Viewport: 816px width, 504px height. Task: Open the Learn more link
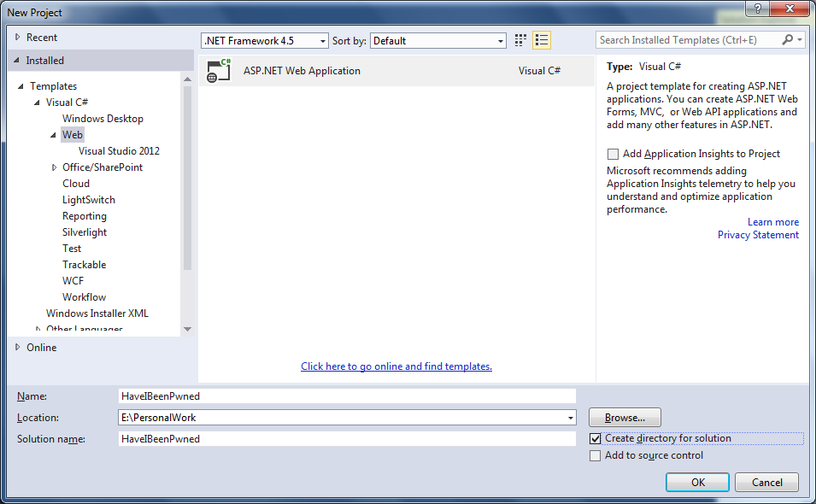772,222
